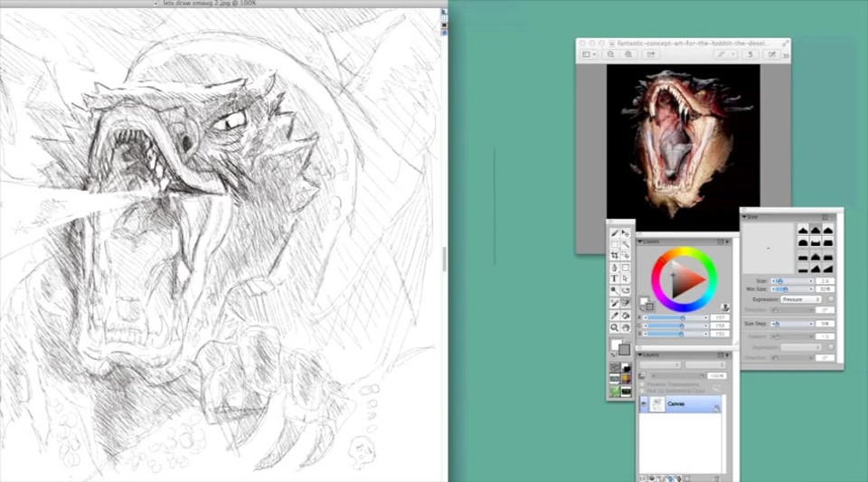Adjust the R color slider
This screenshot has width=868, height=482.
676,317
